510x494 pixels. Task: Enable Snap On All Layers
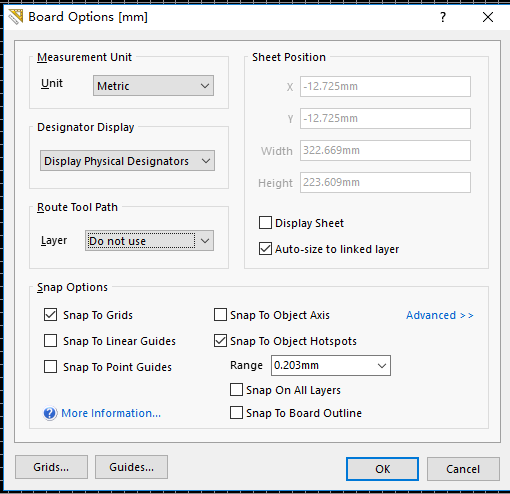point(236,390)
